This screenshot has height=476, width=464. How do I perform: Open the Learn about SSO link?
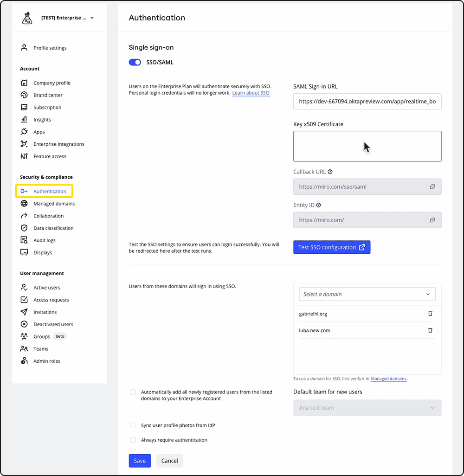coord(251,93)
